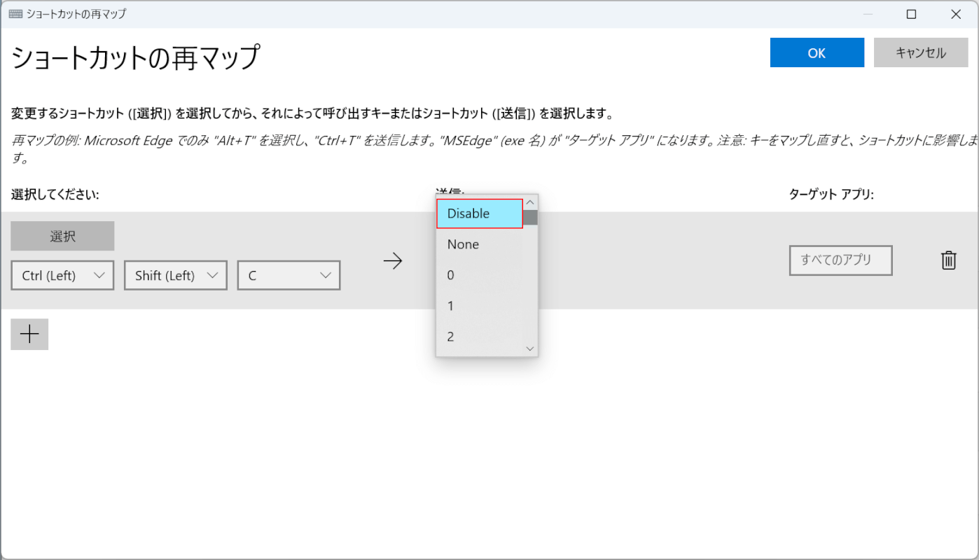Open the C key dropdown

pyautogui.click(x=289, y=275)
